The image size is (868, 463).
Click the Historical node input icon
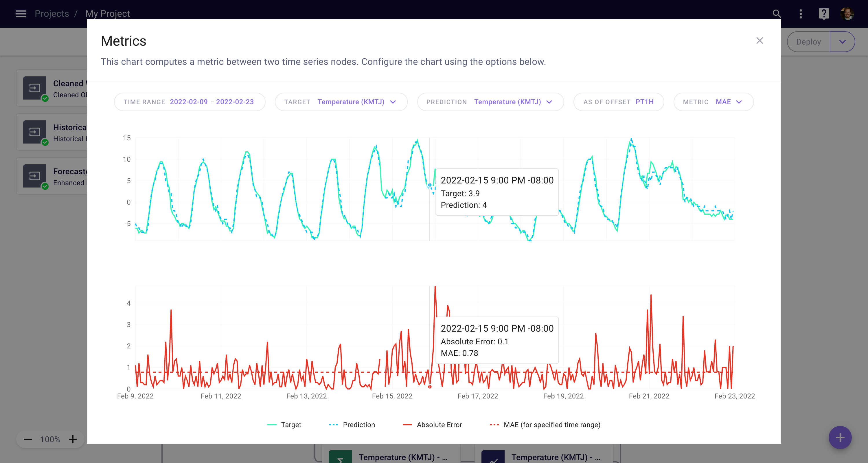35,132
